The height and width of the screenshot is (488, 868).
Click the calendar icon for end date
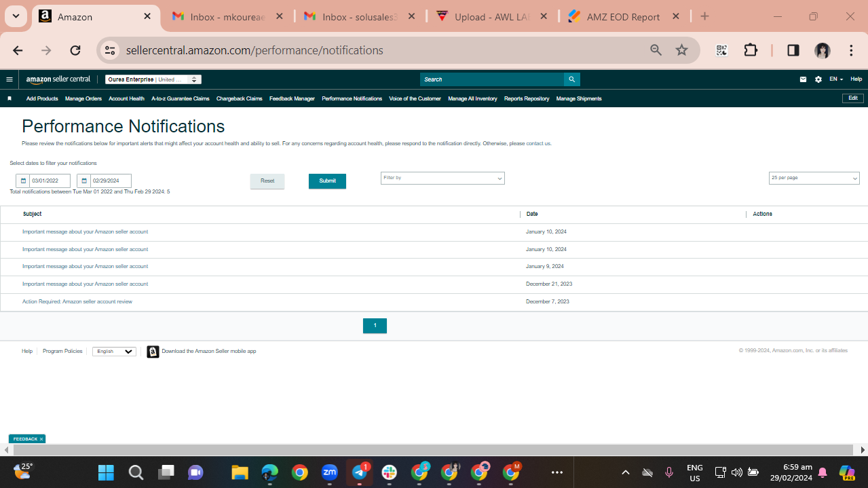click(x=84, y=181)
